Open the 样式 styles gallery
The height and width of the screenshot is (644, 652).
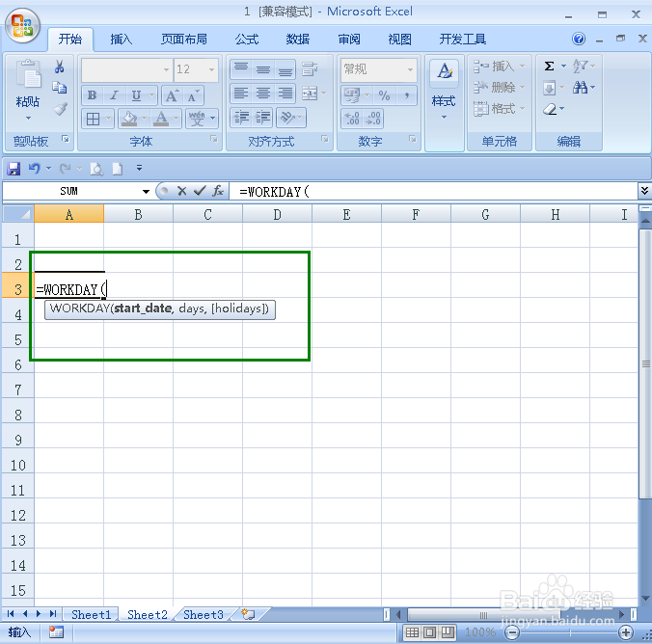point(444,90)
